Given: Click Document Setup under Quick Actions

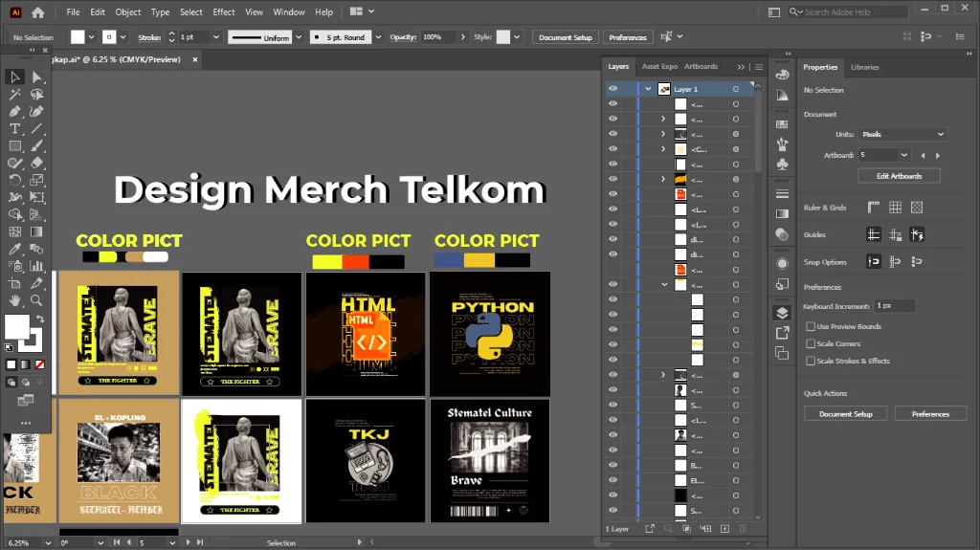Looking at the screenshot, I should coord(846,414).
